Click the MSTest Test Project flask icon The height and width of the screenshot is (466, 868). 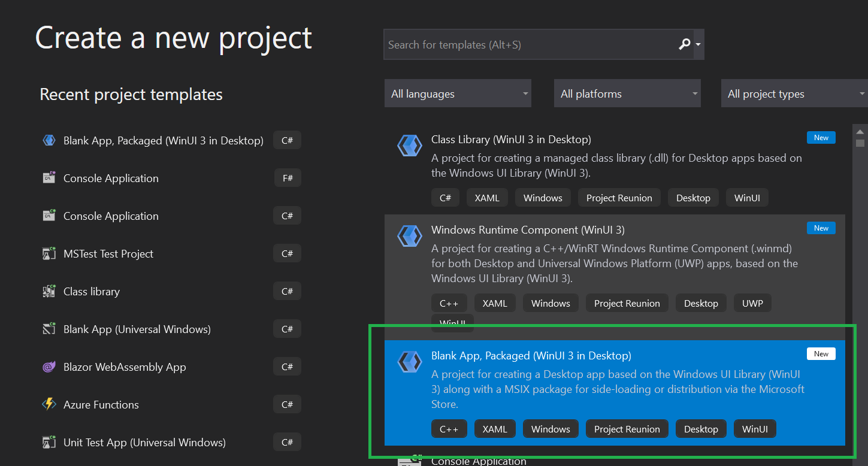pos(49,254)
